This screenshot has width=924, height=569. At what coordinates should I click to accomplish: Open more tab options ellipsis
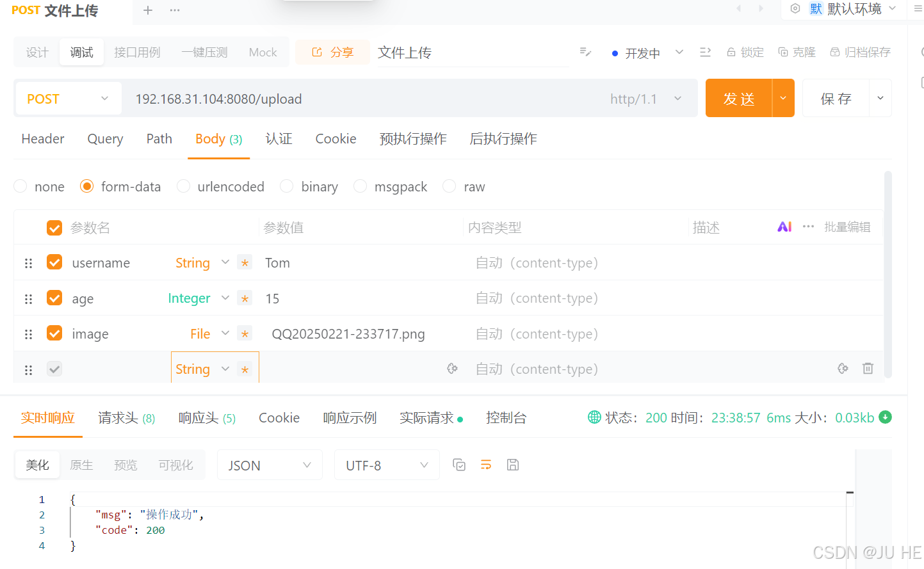(175, 10)
